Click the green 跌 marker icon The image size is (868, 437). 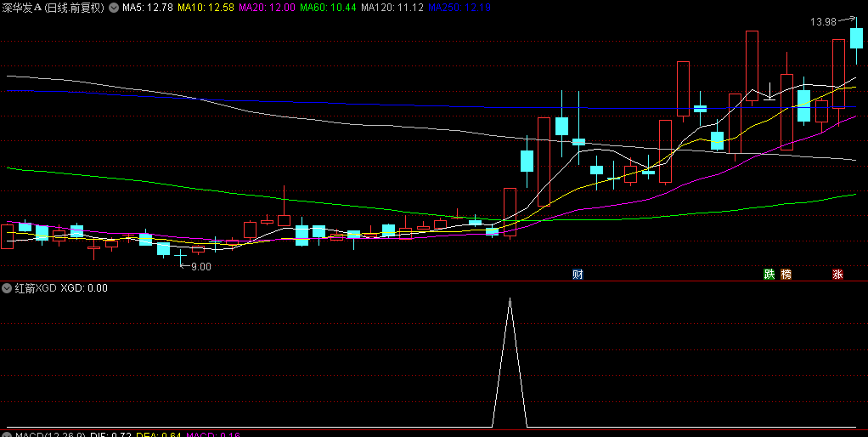[769, 274]
